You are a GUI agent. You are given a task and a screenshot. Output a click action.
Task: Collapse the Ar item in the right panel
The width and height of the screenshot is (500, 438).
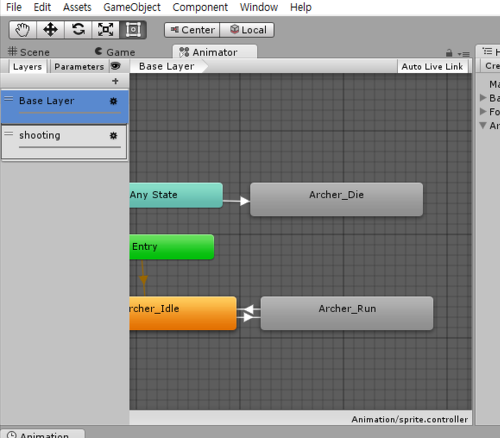click(x=483, y=125)
